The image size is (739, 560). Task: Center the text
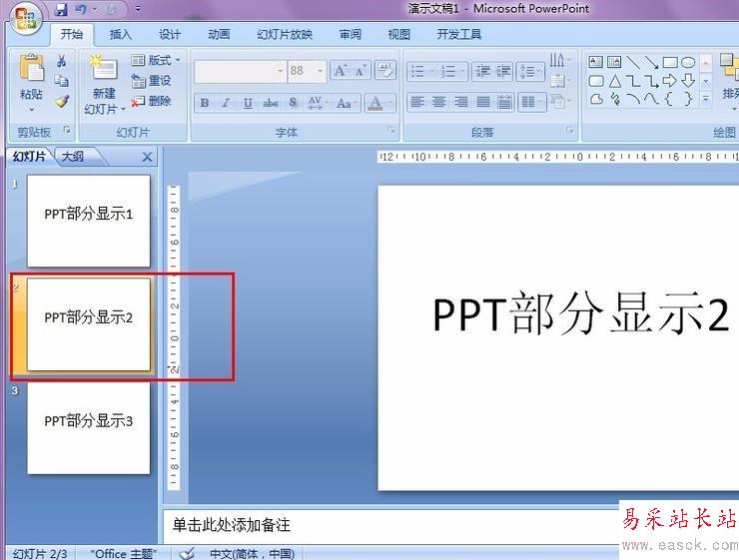(439, 102)
